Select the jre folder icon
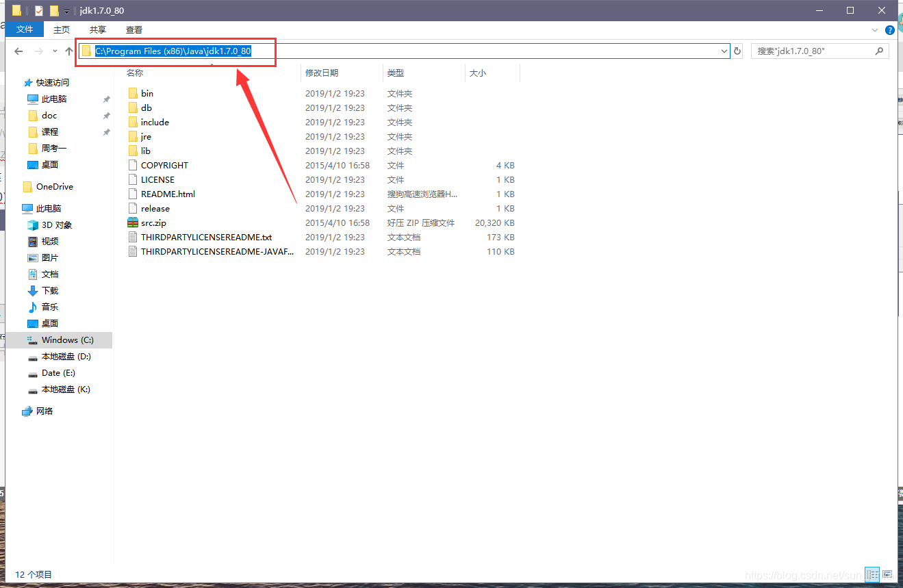This screenshot has height=588, width=903. tap(133, 136)
